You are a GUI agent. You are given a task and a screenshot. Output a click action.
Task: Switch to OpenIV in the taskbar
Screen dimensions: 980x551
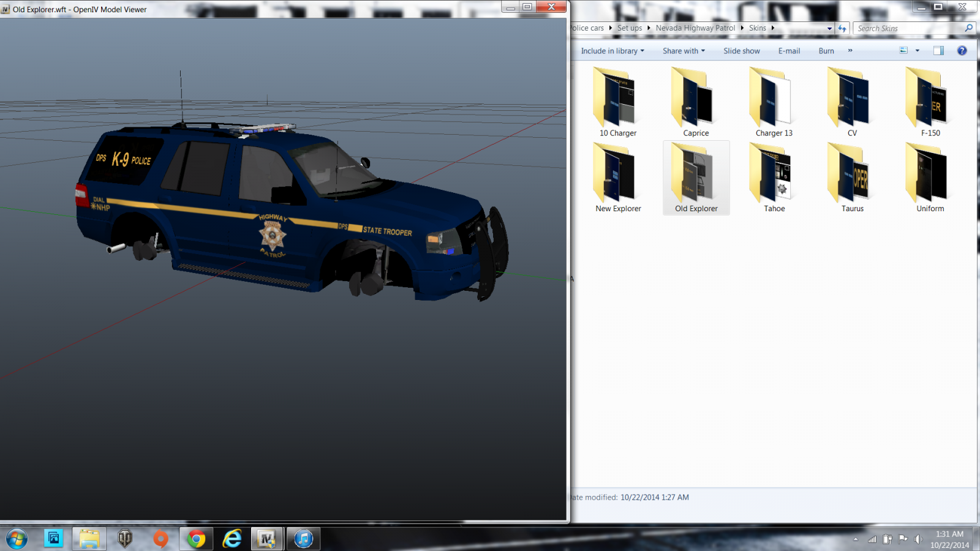click(x=266, y=539)
